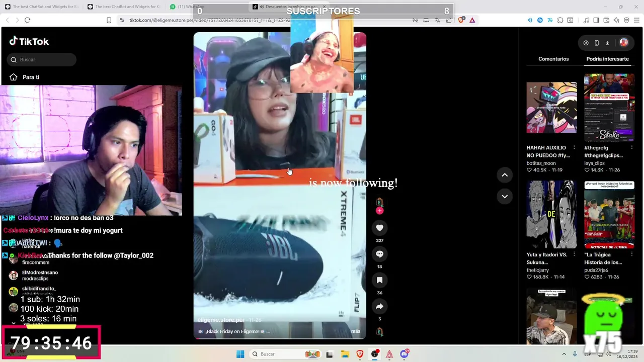Open Discord from the taskbar

[x=405, y=354]
